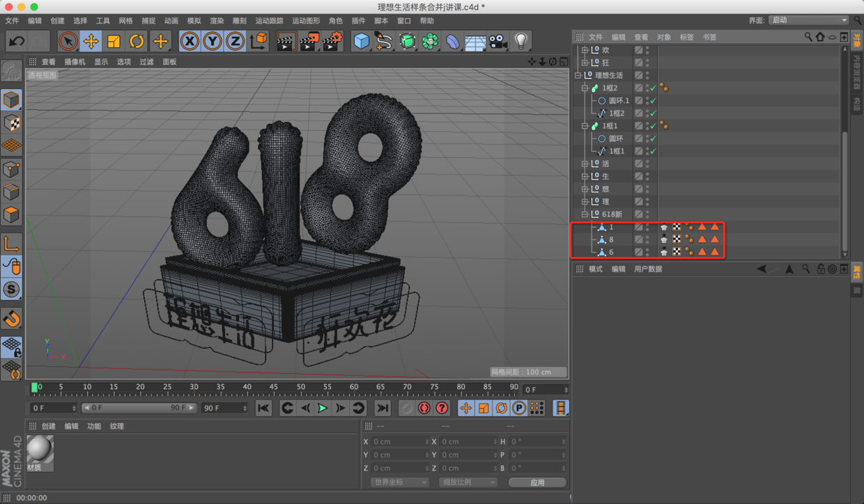Viewport: 864px width, 504px height.
Task: Activate the Scale tool
Action: [114, 41]
